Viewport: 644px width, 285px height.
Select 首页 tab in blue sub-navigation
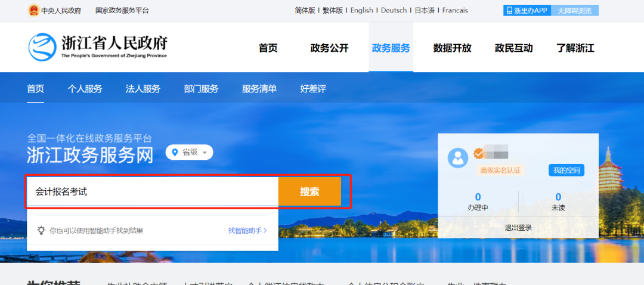pyautogui.click(x=35, y=89)
